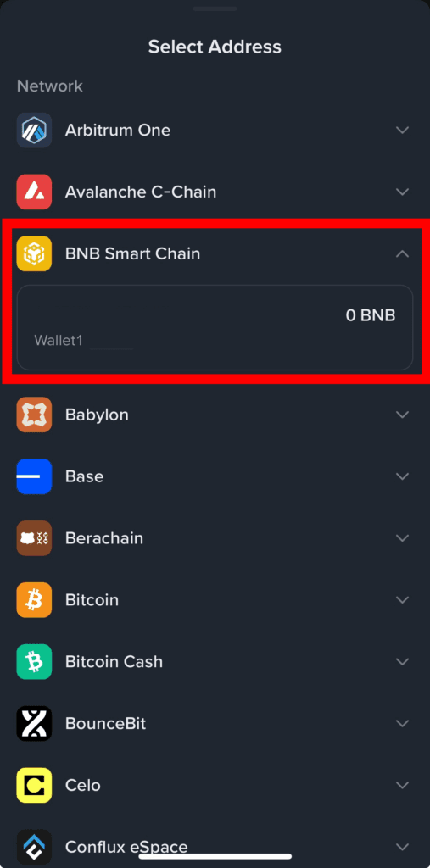Screen dimensions: 430x868
Task: Choose the Bitcoin Cash network label
Action: tap(114, 661)
